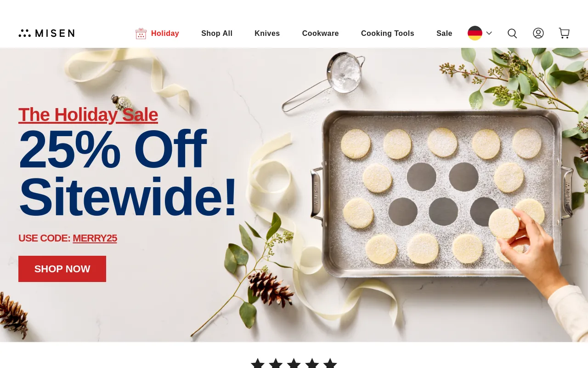The height and width of the screenshot is (368, 588).
Task: Open the search icon in header
Action: click(512, 33)
